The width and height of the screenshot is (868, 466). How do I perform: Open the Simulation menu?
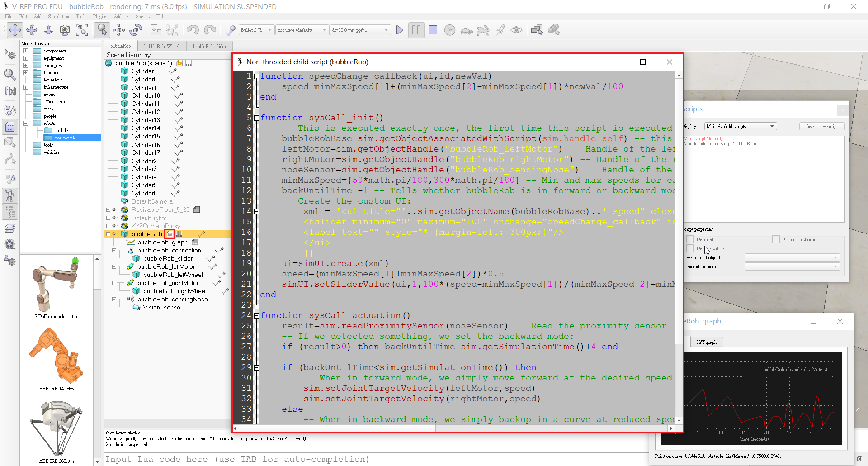coord(58,16)
